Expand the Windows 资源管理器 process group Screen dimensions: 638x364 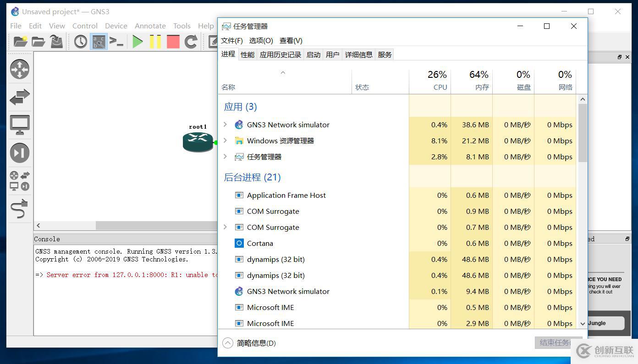pyautogui.click(x=225, y=141)
